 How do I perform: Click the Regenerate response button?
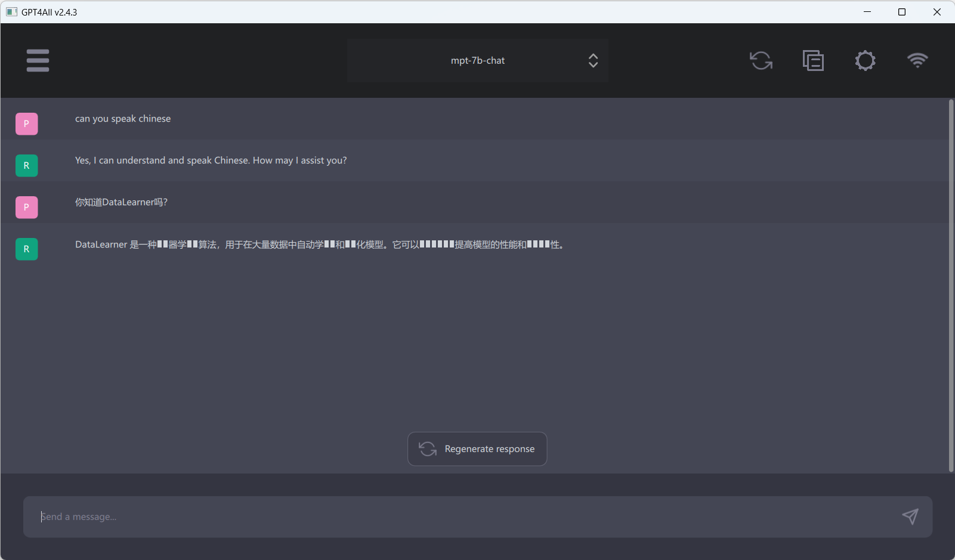pyautogui.click(x=477, y=448)
